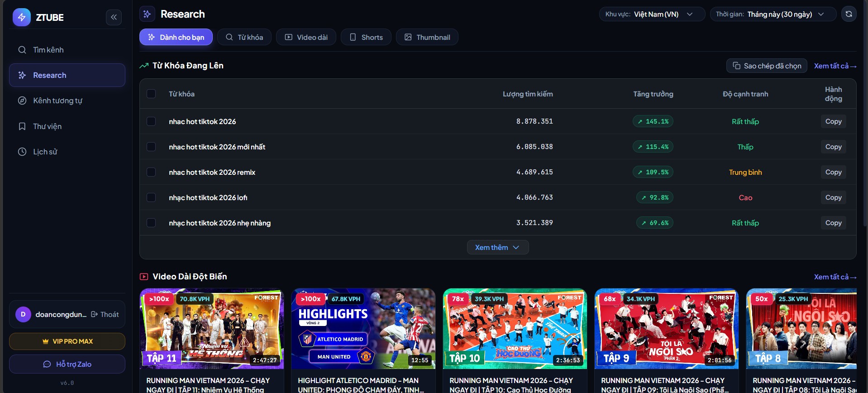Click the crown icon on VIP PRO MAX
Screen dimensions: 868x393
coord(45,341)
